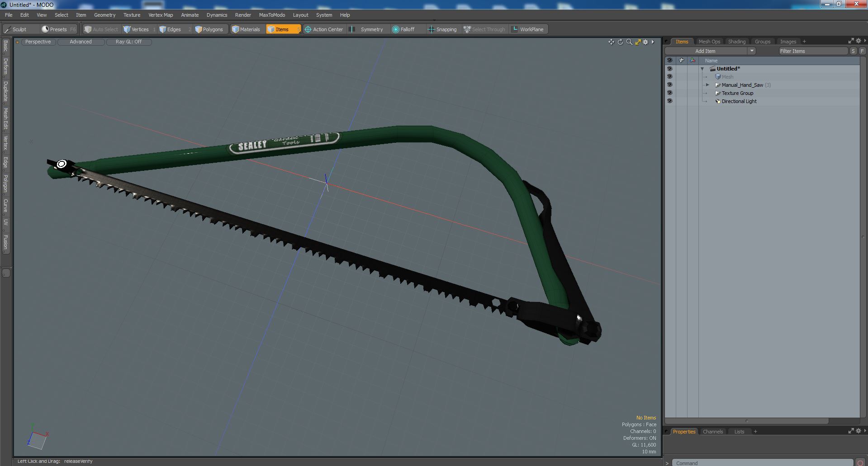Maximize the viewport with the expand icon
Image resolution: width=868 pixels, height=466 pixels.
(638, 42)
